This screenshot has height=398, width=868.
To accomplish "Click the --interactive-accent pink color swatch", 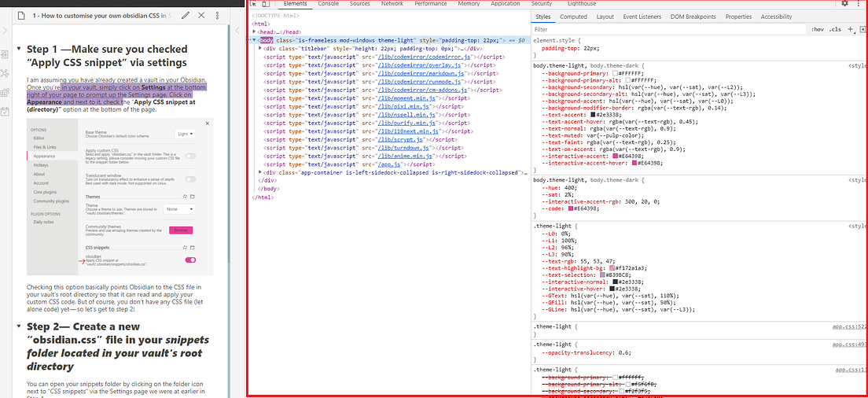I will pyautogui.click(x=615, y=156).
